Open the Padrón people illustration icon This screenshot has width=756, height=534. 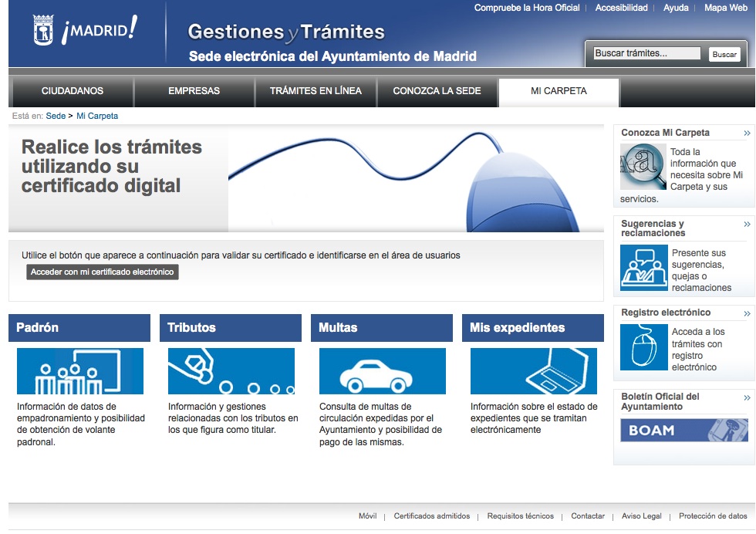point(80,371)
